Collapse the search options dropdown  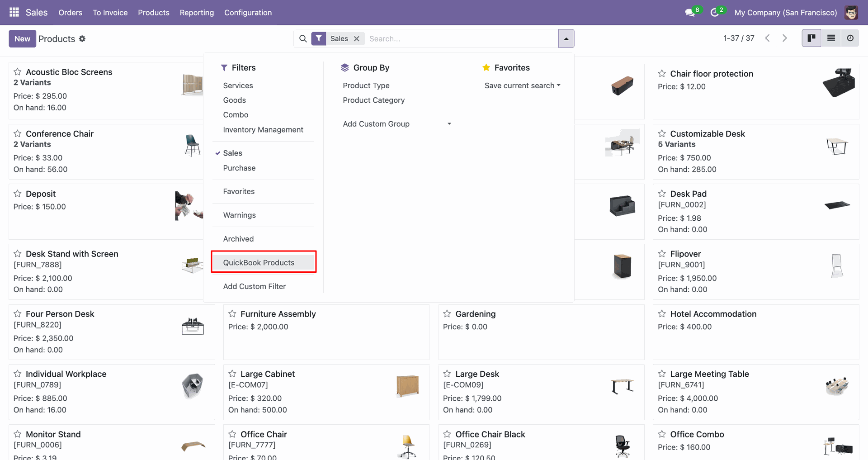tap(566, 39)
